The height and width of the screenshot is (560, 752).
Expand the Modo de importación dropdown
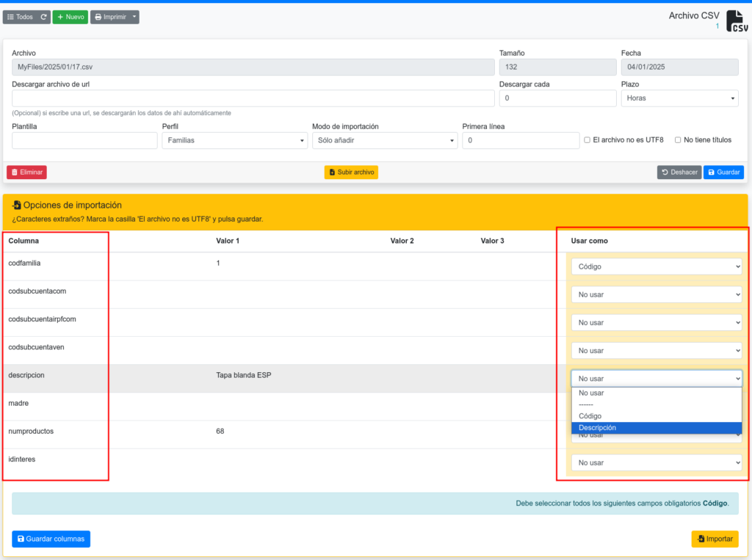click(384, 140)
